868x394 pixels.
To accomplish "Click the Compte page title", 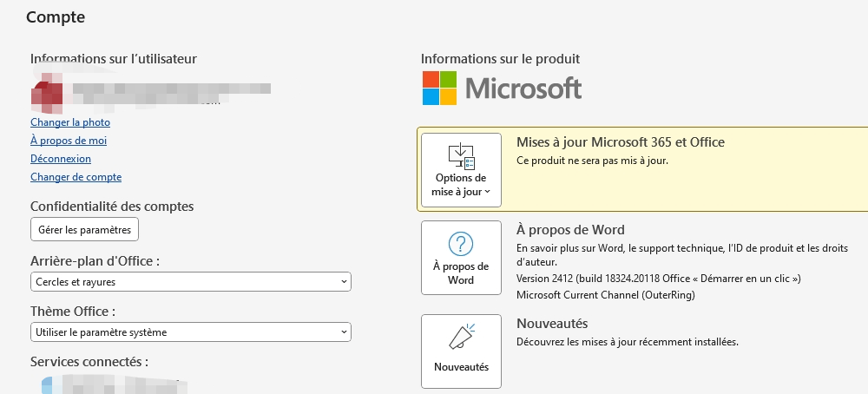I will (x=56, y=17).
